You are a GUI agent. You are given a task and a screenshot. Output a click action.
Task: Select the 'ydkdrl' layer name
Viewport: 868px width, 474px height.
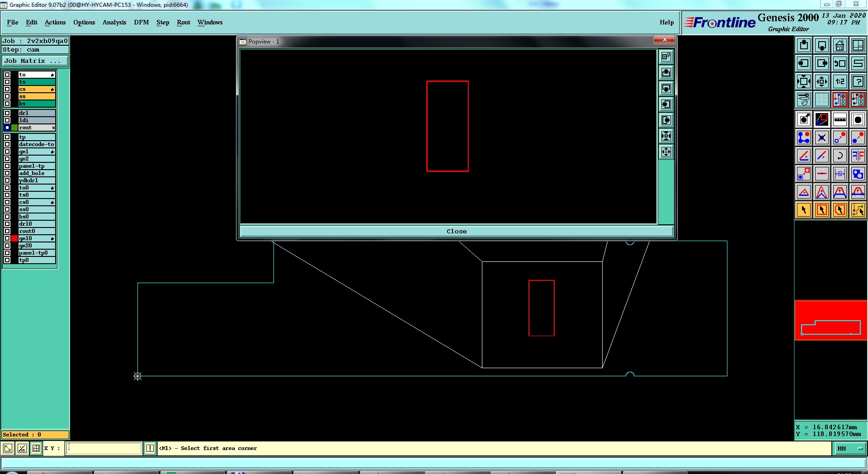point(37,180)
